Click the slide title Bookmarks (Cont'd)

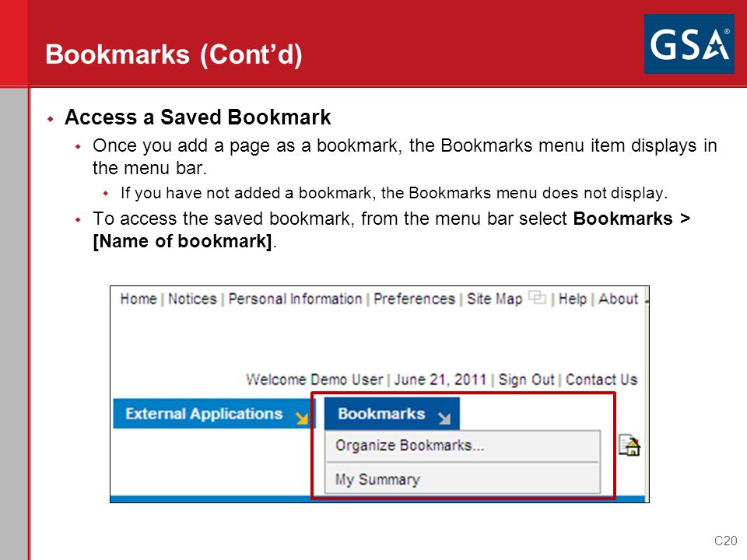pos(174,54)
